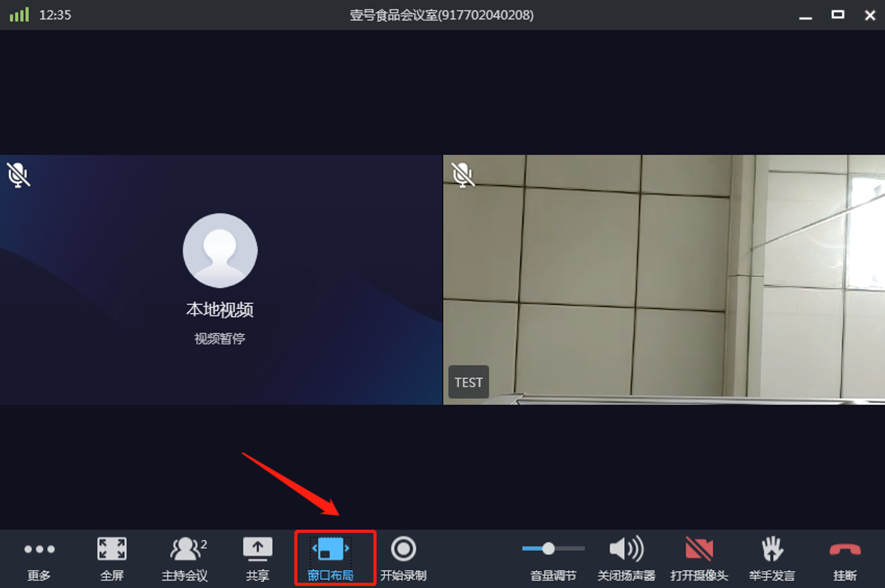Click muted microphone icon on TEST video

coord(462,175)
